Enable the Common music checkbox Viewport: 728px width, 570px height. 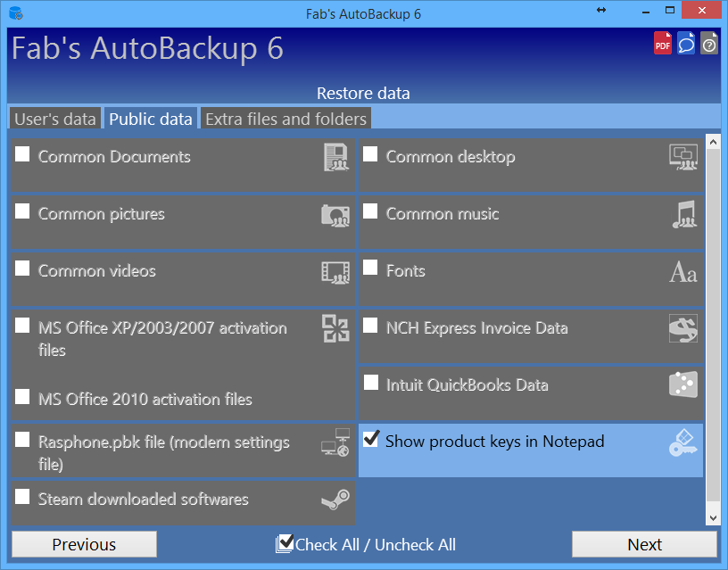(370, 211)
